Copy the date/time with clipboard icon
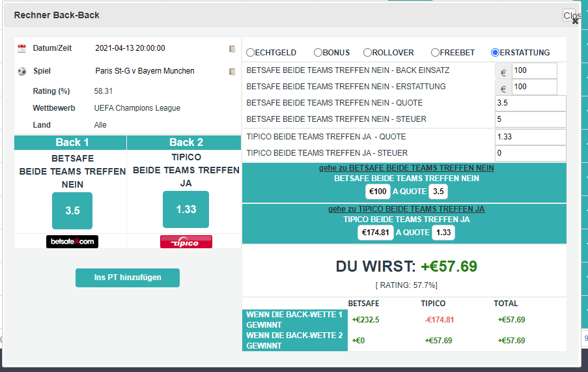588x372 pixels. point(232,49)
